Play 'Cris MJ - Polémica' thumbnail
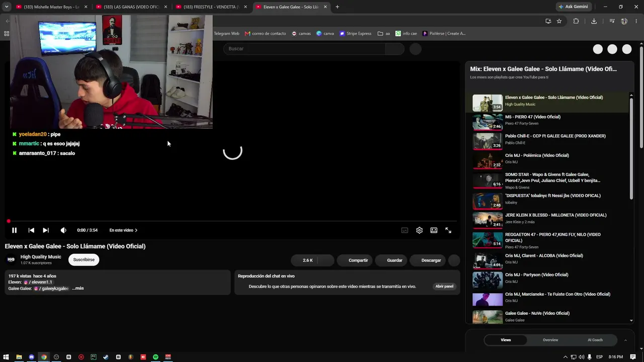The width and height of the screenshot is (644, 362). (x=488, y=161)
